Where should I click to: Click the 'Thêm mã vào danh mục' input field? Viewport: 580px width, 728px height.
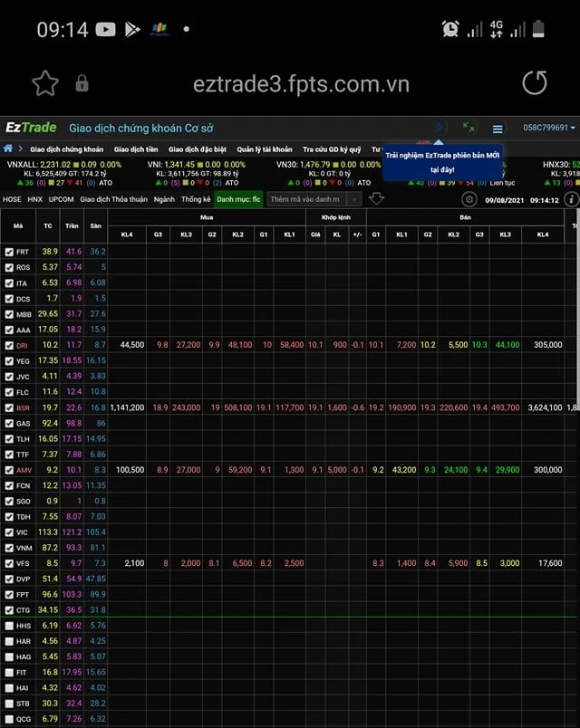coord(307,199)
